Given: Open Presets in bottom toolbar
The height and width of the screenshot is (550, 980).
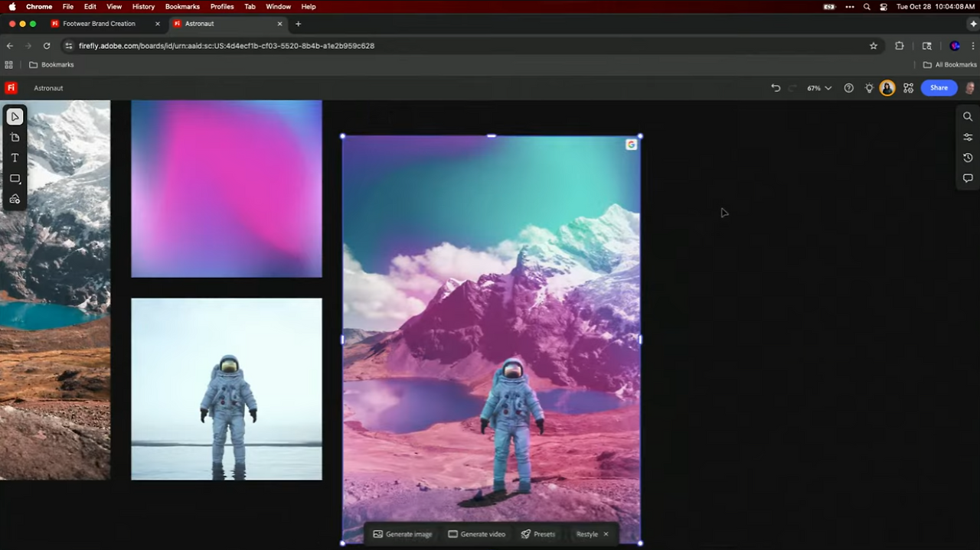Looking at the screenshot, I should 538,534.
